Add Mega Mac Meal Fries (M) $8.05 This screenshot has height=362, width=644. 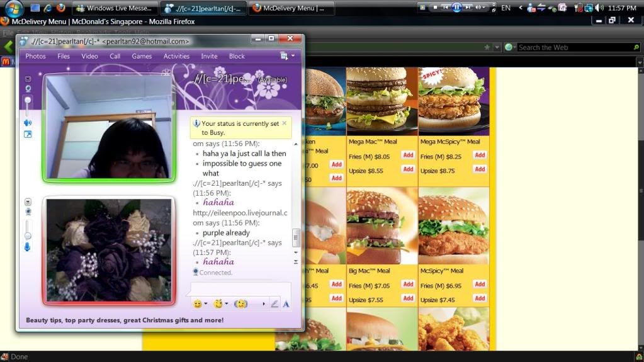point(408,155)
